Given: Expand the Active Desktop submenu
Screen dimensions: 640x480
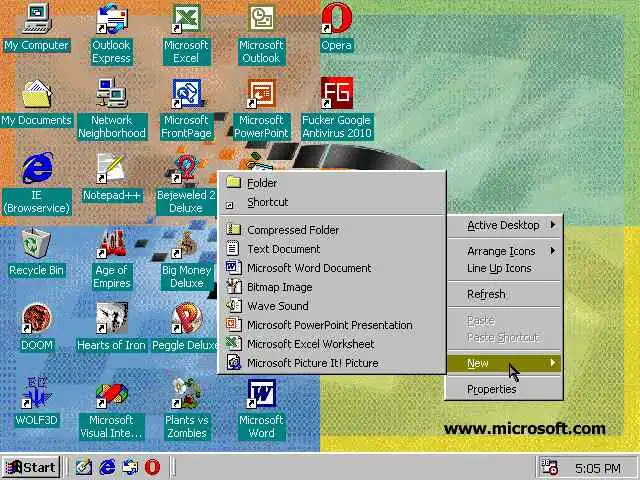Looking at the screenshot, I should pos(504,225).
